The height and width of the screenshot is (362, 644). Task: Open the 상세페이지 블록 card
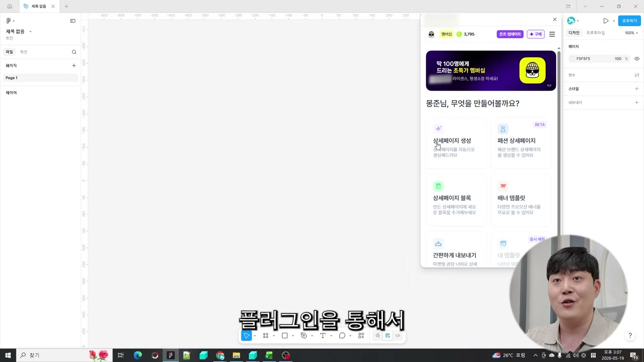456,199
